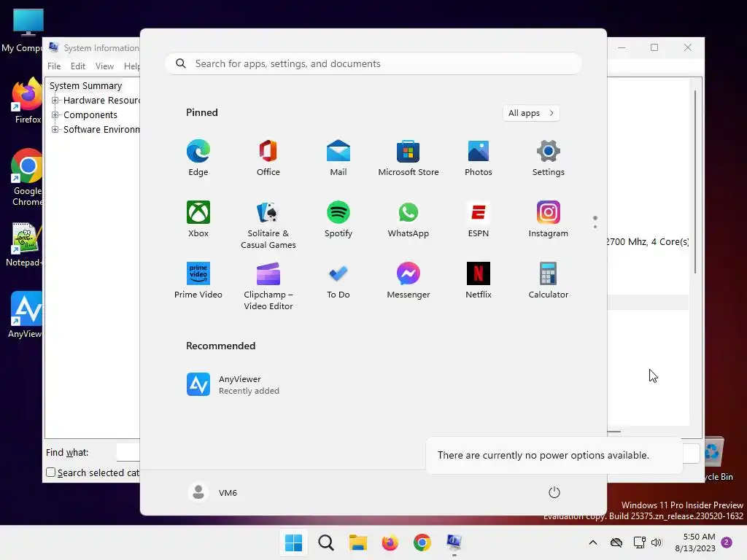Open File menu in System Information
This screenshot has height=560, width=747.
(x=54, y=66)
